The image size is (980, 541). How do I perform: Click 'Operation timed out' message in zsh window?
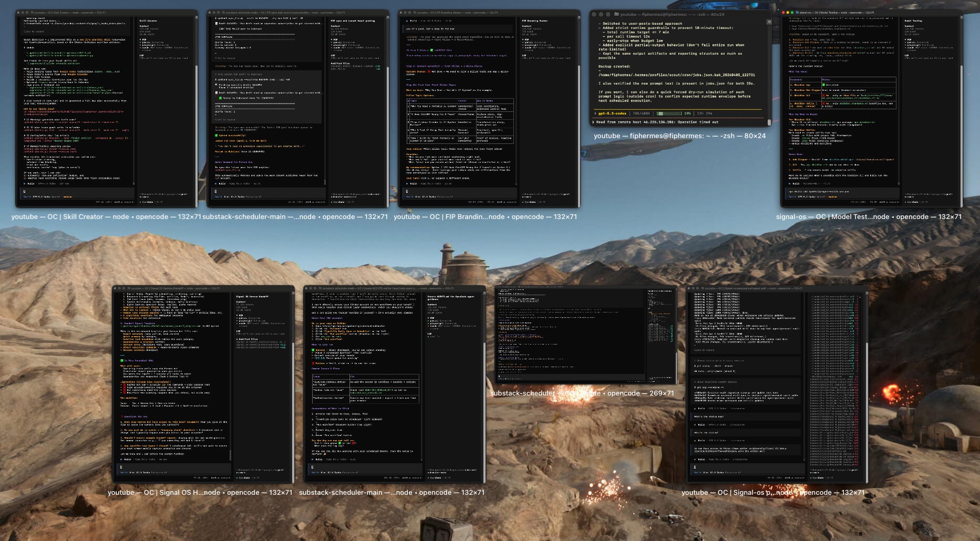(x=698, y=122)
